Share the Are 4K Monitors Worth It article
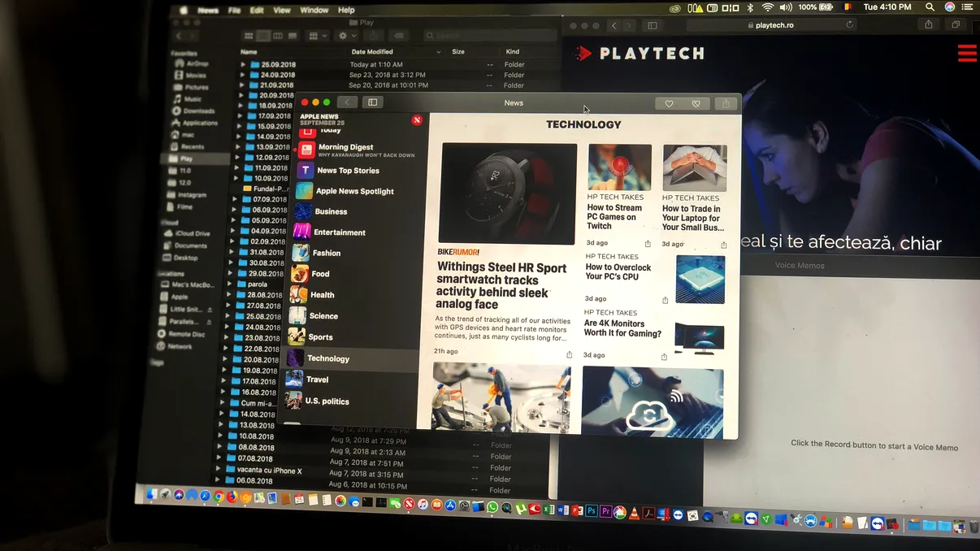 pos(664,356)
